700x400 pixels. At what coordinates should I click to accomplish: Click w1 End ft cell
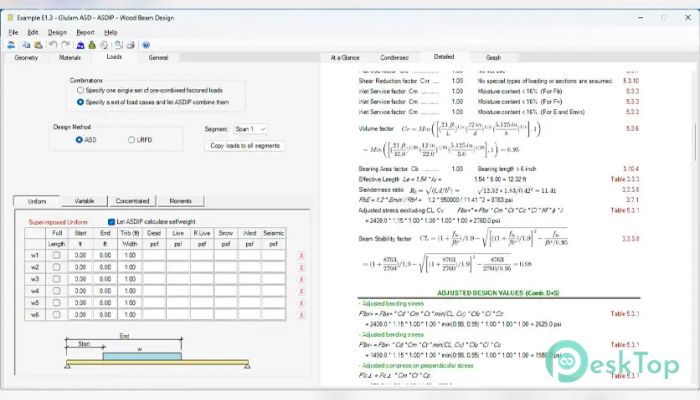(x=105, y=255)
